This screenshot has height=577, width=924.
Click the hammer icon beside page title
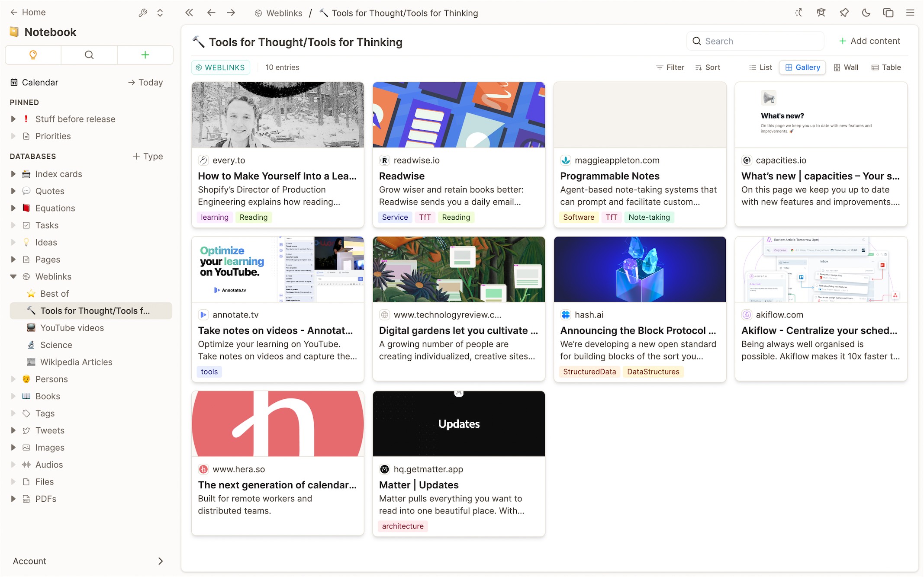tap(198, 42)
